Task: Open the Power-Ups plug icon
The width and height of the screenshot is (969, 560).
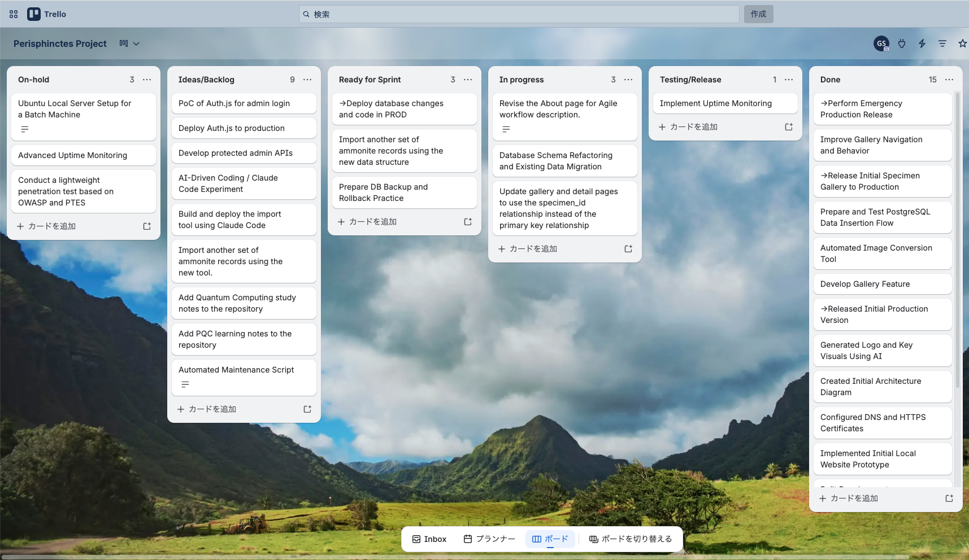Action: click(902, 43)
